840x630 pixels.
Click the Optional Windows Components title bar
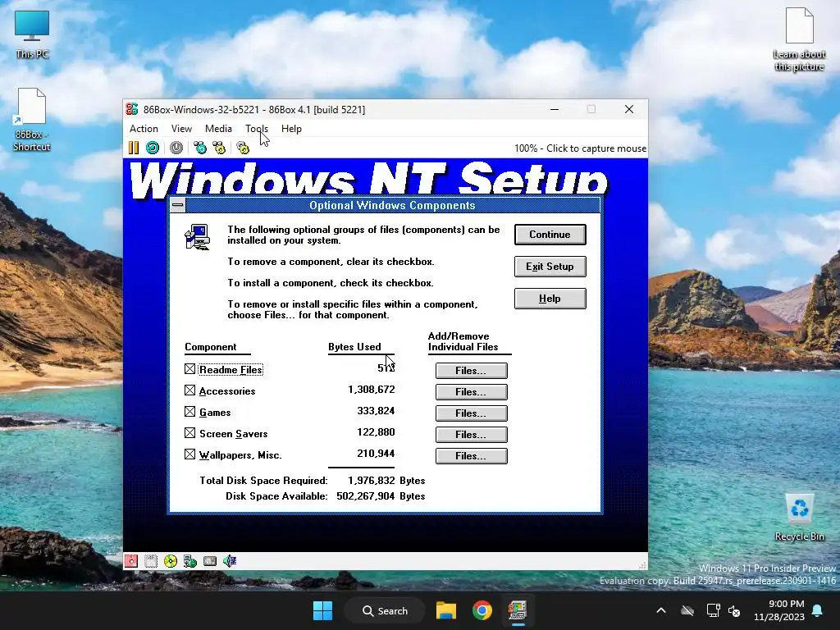(392, 205)
